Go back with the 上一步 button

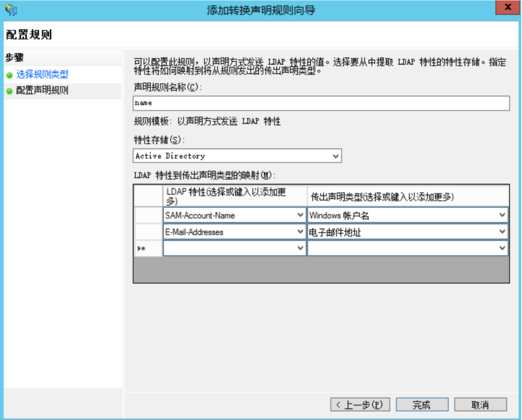click(x=360, y=405)
